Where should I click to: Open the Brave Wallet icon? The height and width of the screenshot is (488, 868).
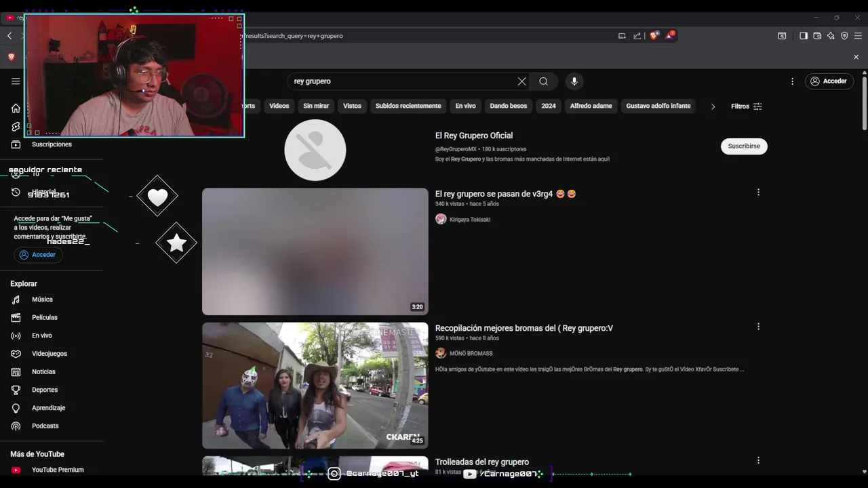(817, 36)
